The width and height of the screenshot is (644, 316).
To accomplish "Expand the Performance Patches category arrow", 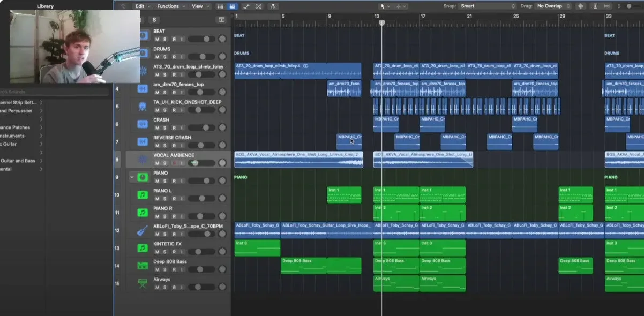I will [41, 127].
